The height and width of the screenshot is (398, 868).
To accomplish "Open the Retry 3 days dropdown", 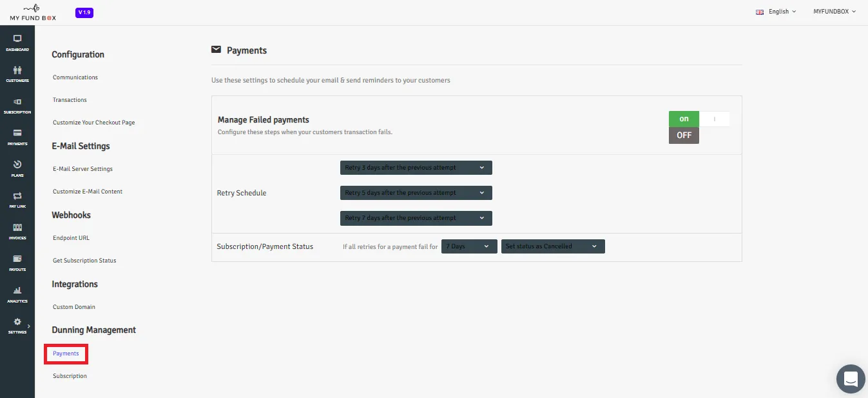I will click(x=416, y=168).
